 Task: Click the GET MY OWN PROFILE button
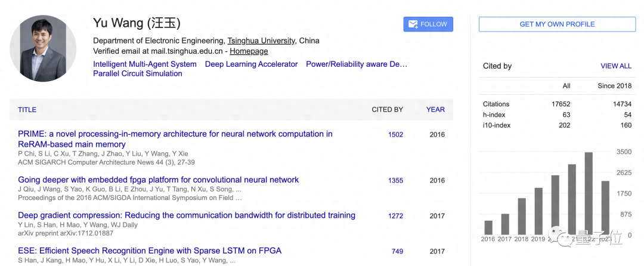557,24
